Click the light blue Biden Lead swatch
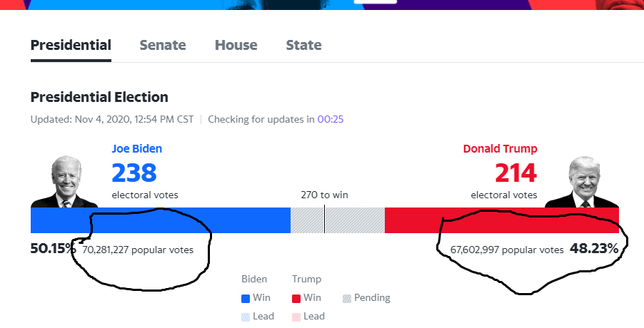This screenshot has height=328, width=644. [x=246, y=317]
